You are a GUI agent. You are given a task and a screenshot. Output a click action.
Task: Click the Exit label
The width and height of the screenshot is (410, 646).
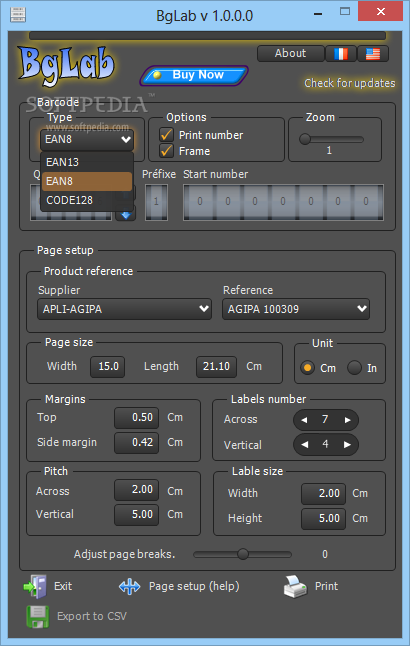coord(63,586)
